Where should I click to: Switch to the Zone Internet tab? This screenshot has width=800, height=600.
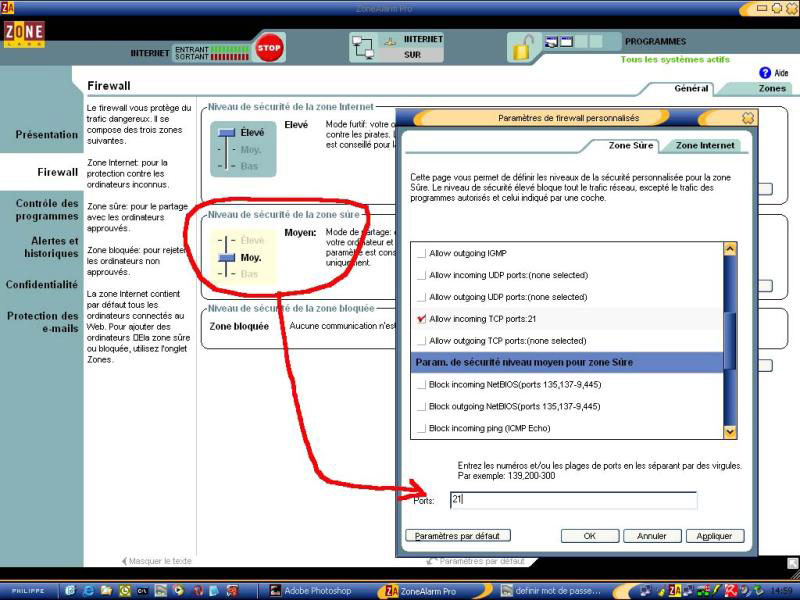705,145
